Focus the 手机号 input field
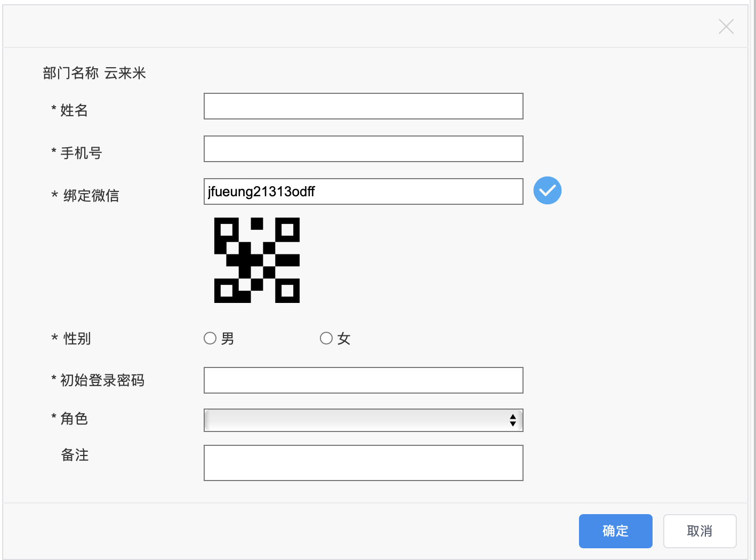The image size is (756, 560). point(364,149)
